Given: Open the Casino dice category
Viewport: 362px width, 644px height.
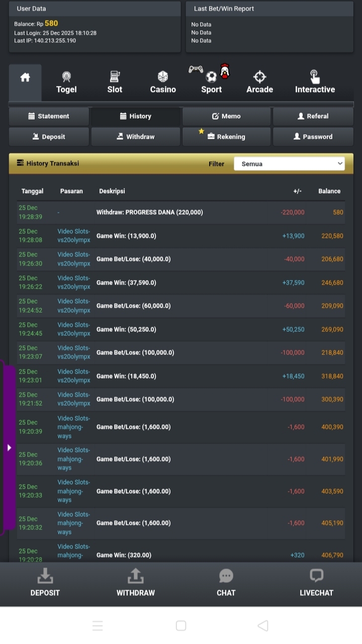Looking at the screenshot, I should [x=163, y=82].
